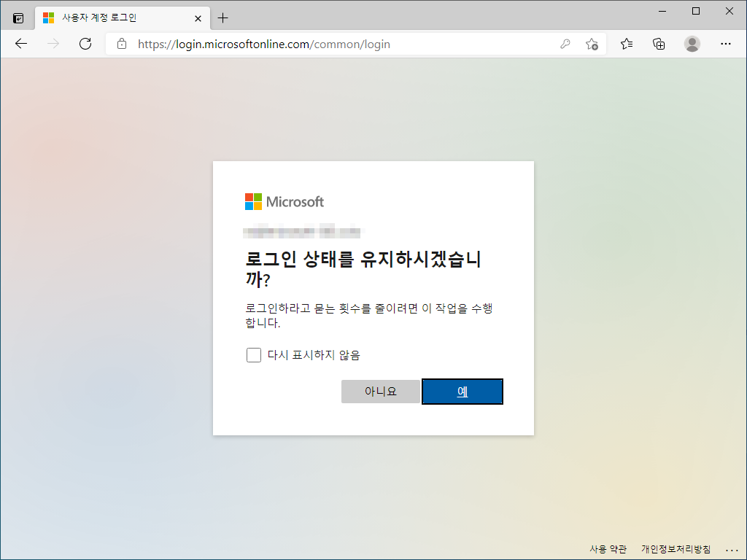Open the 사용 약관 link

click(608, 549)
